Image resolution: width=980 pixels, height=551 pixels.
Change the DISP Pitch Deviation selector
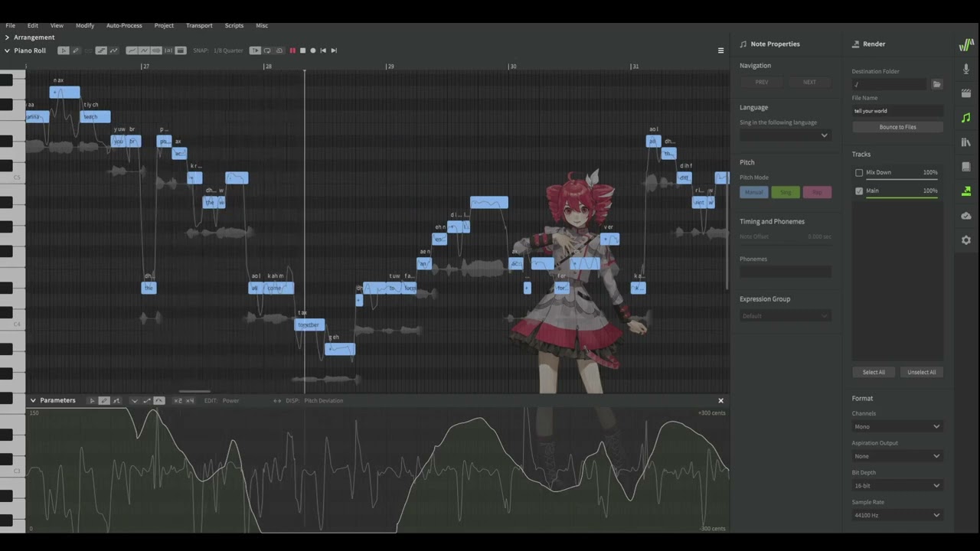point(324,400)
